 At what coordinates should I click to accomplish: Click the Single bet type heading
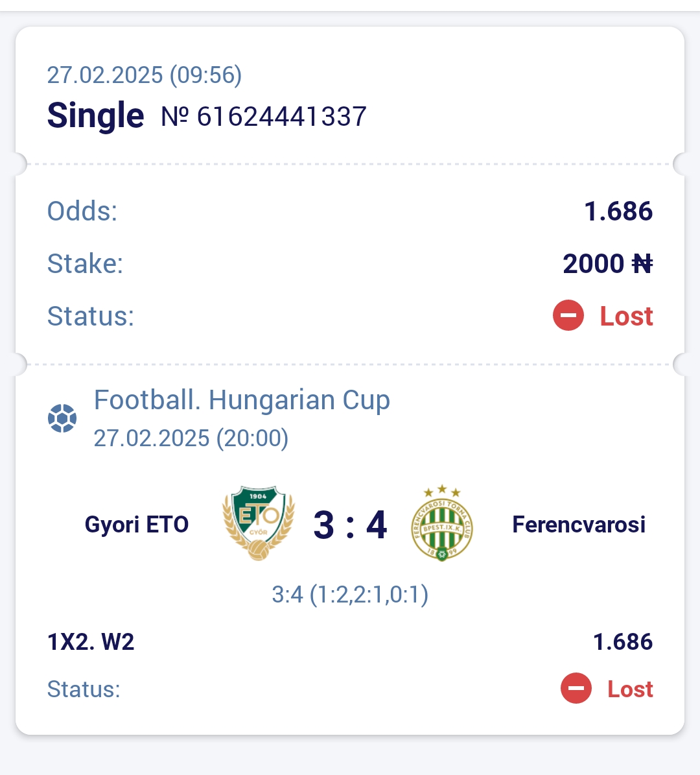[x=95, y=115]
